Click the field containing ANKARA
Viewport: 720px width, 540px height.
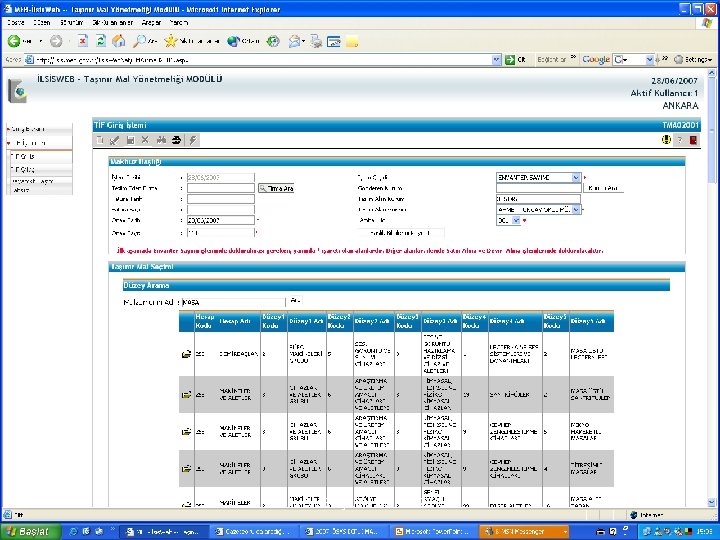[538, 199]
